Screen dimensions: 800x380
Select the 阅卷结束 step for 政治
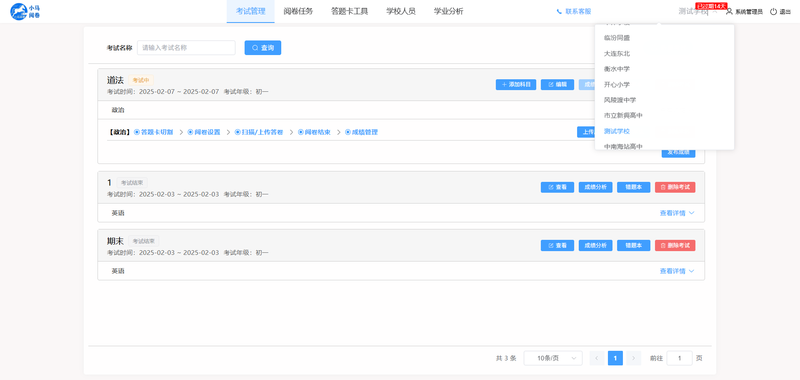click(x=314, y=132)
